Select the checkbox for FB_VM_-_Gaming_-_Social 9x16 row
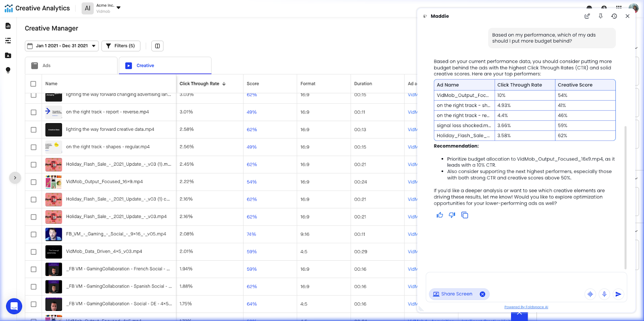The height and width of the screenshot is (321, 644). click(x=33, y=234)
